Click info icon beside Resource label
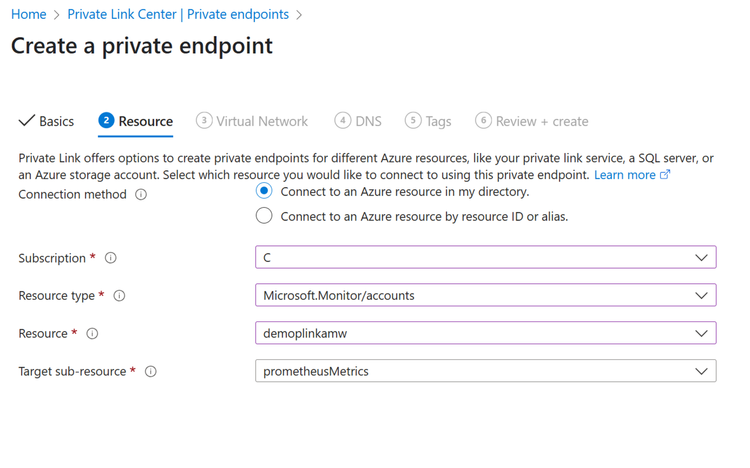This screenshot has height=468, width=750. (92, 334)
